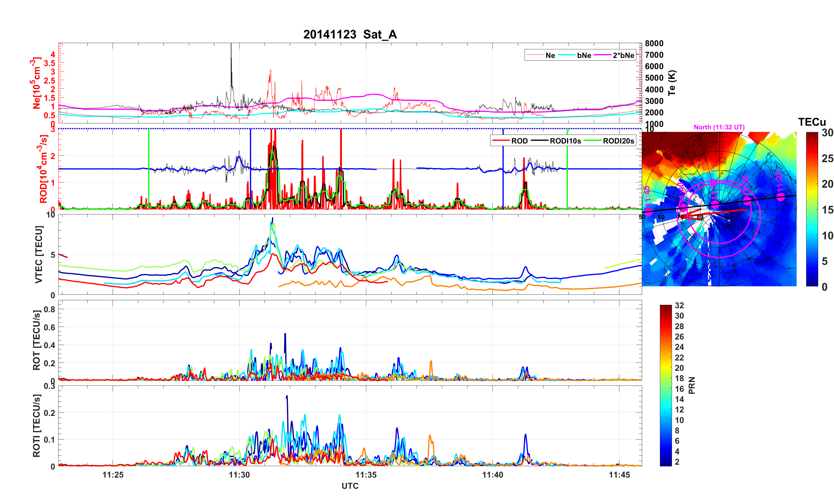Click the TECu colorbar near value 25
Viewport: 834px width, 504px height.
click(812, 158)
